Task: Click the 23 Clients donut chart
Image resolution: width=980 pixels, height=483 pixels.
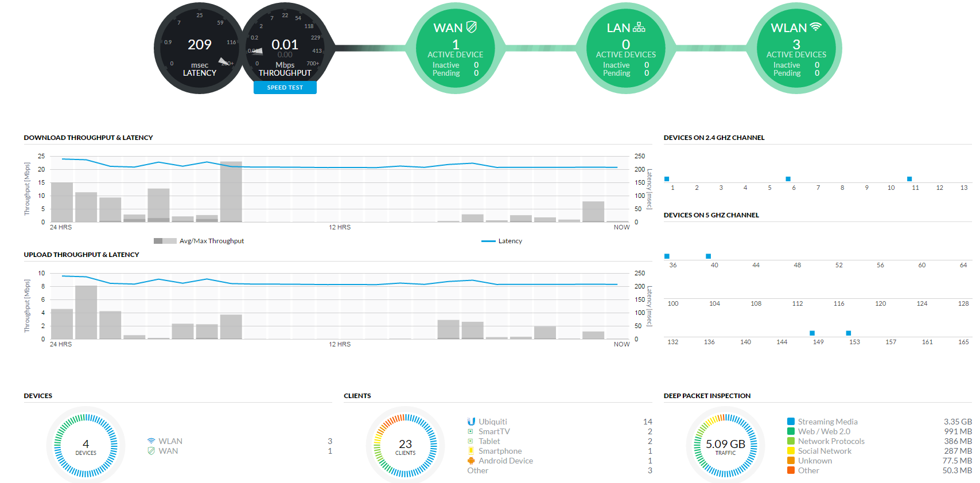Action: 405,446
